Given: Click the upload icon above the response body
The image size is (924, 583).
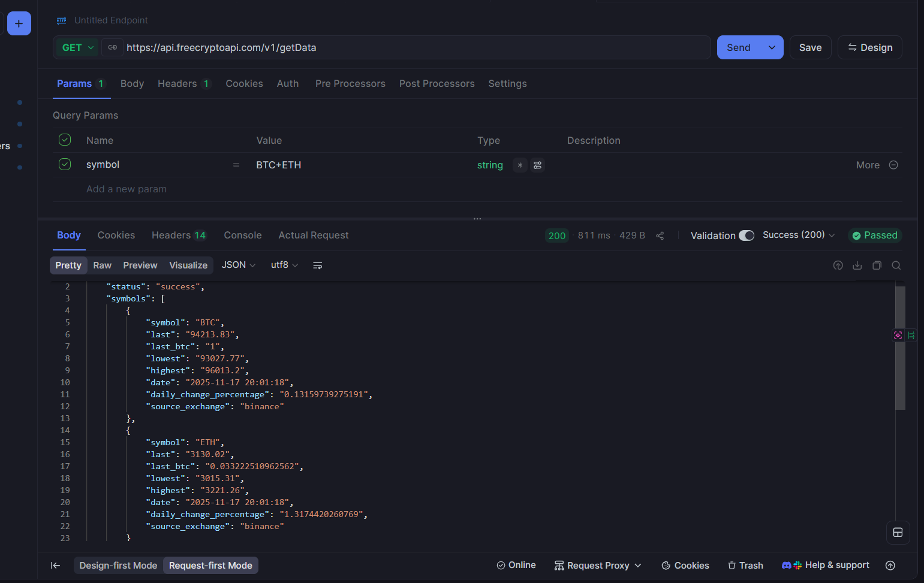Looking at the screenshot, I should (x=838, y=265).
